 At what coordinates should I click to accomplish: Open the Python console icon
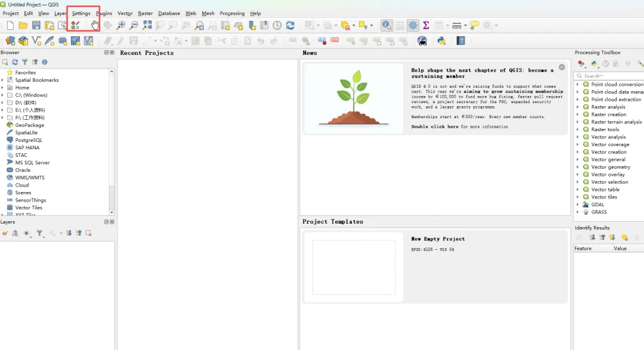point(441,41)
